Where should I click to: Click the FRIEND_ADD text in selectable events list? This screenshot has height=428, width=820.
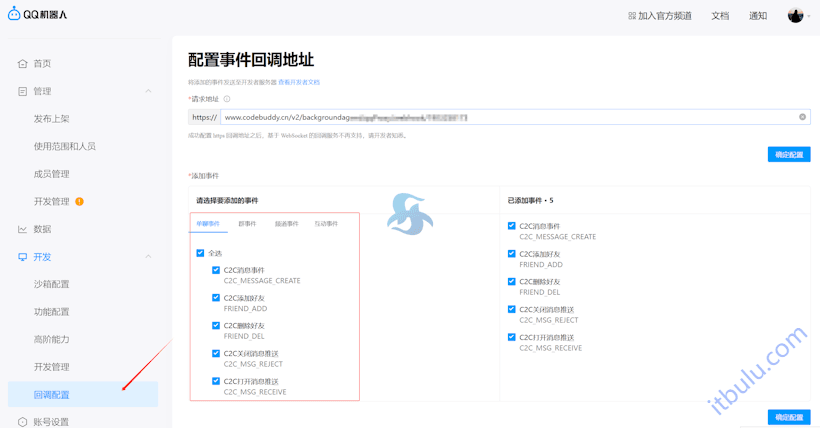click(245, 309)
